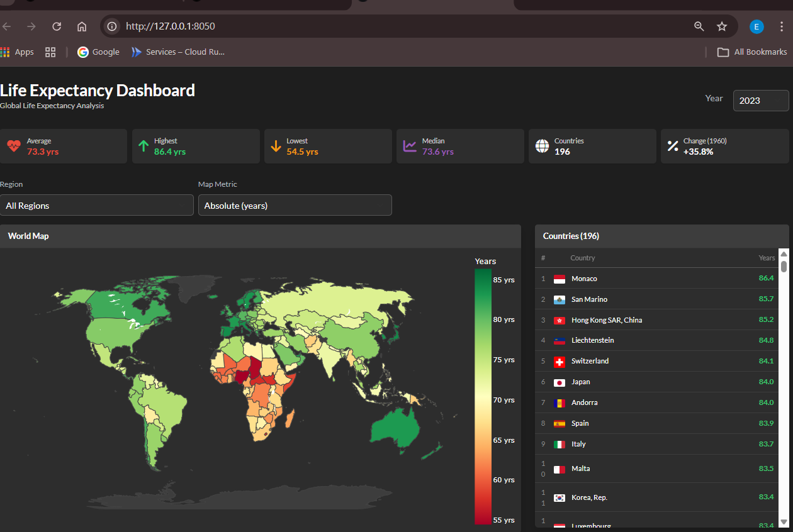Click the countries list scrollbar down arrow
This screenshot has width=793, height=532.
tap(784, 522)
